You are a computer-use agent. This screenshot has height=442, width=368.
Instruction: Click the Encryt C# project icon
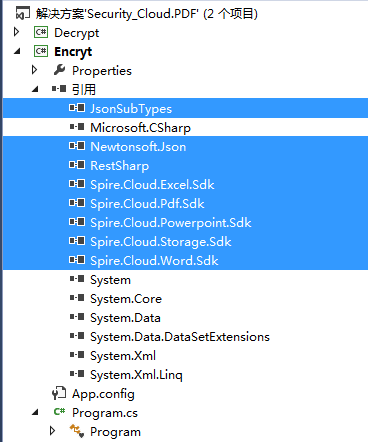(x=41, y=51)
